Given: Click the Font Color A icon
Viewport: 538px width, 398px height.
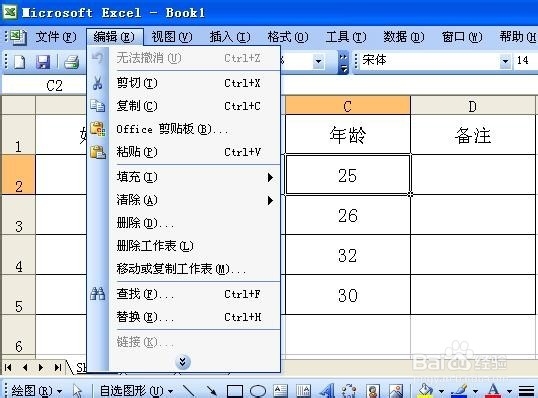Looking at the screenshot, I should point(493,390).
